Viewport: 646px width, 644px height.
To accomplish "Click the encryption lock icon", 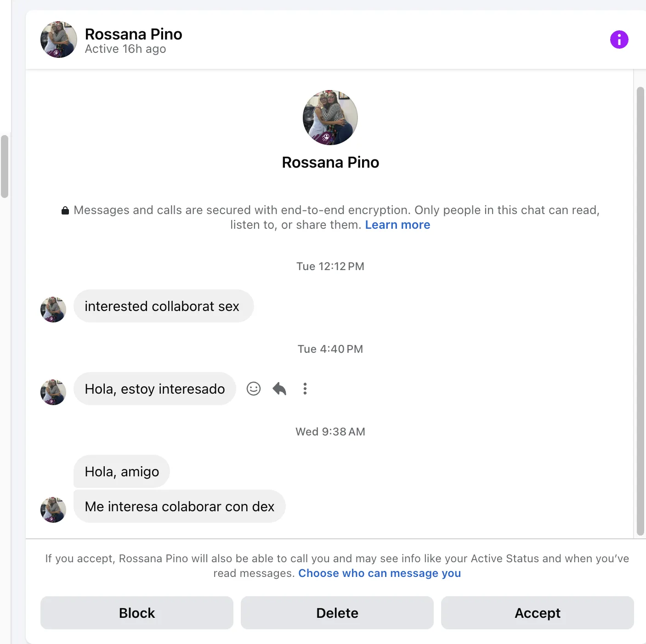I will click(65, 210).
